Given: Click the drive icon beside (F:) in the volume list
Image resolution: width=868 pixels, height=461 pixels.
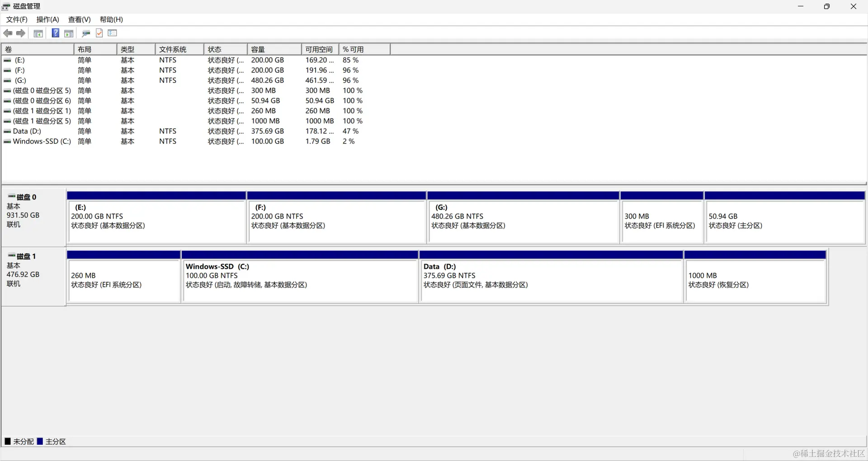Looking at the screenshot, I should pos(7,71).
